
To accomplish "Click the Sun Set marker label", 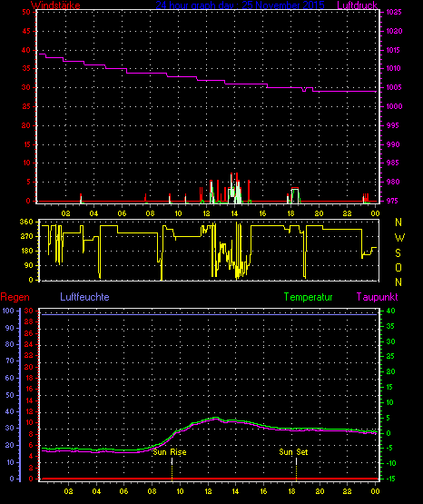I will [x=293, y=452].
